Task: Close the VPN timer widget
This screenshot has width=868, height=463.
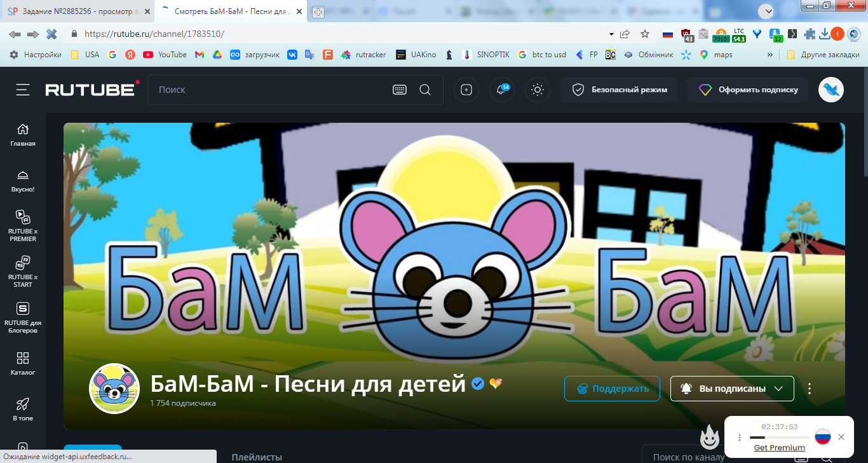Action: (x=841, y=437)
